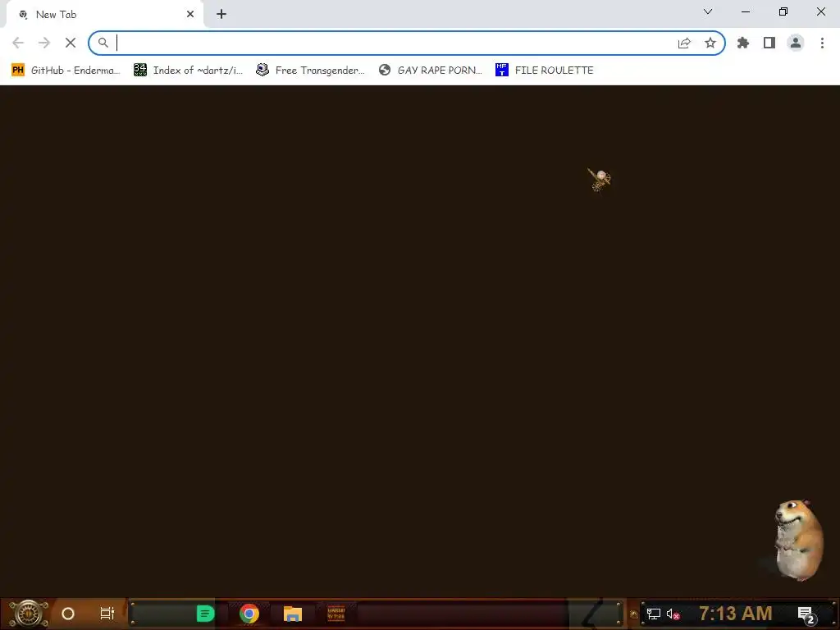840x630 pixels.
Task: Click the Cortana circle on the taskbar
Action: pyautogui.click(x=68, y=614)
